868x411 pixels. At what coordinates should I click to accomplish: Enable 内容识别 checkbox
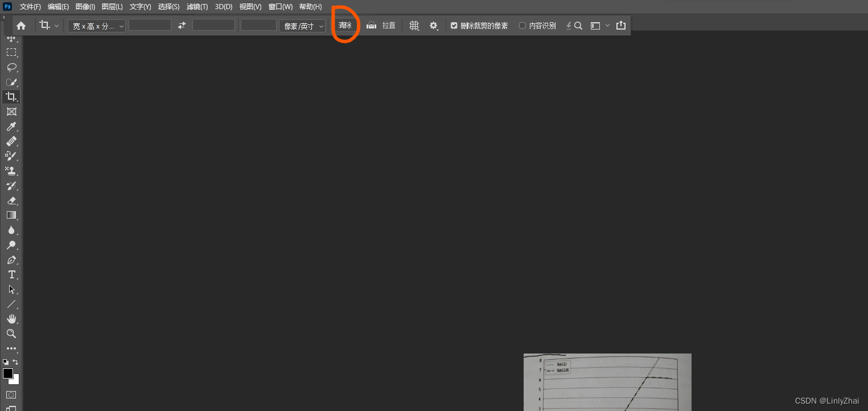click(x=523, y=26)
